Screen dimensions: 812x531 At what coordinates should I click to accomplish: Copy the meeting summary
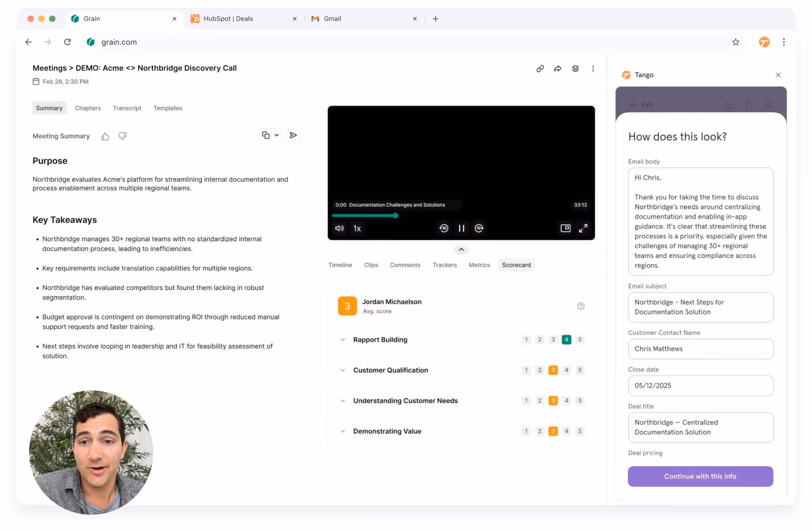point(266,135)
